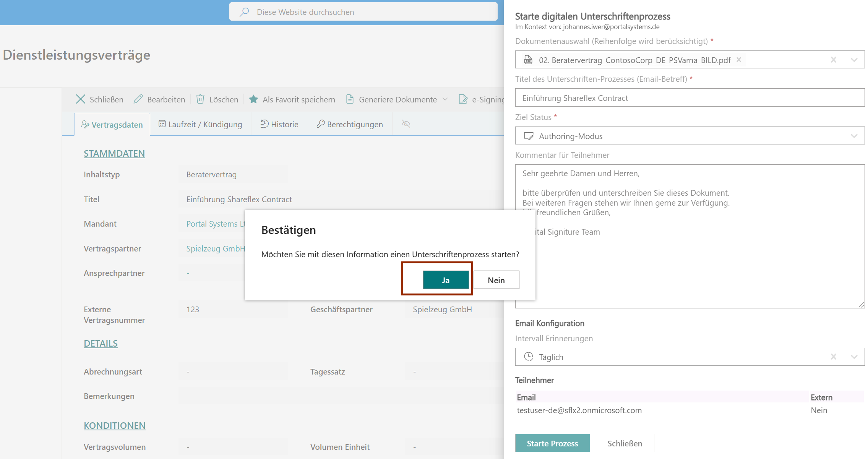The width and height of the screenshot is (868, 459).
Task: Clear the Täglich reminder interval
Action: (x=833, y=357)
